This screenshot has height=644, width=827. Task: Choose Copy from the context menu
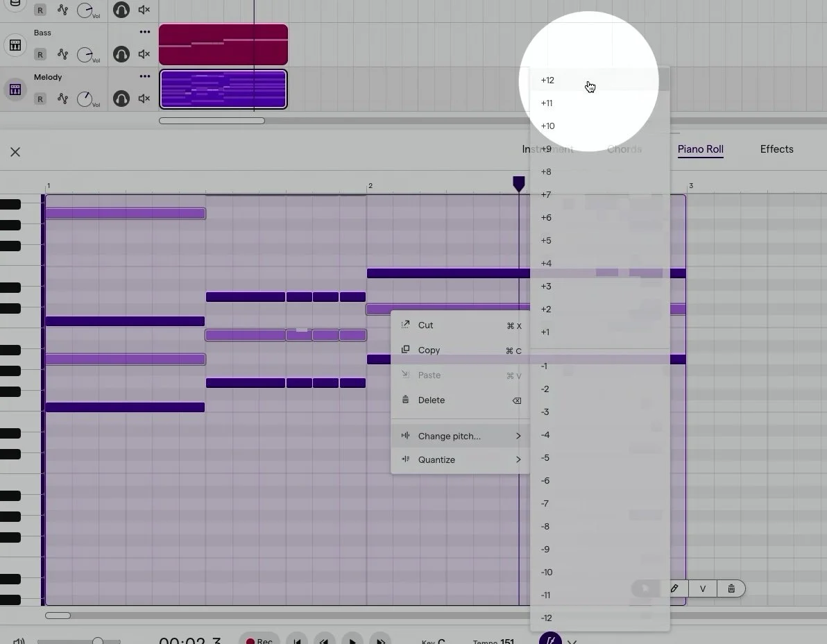(x=460, y=350)
